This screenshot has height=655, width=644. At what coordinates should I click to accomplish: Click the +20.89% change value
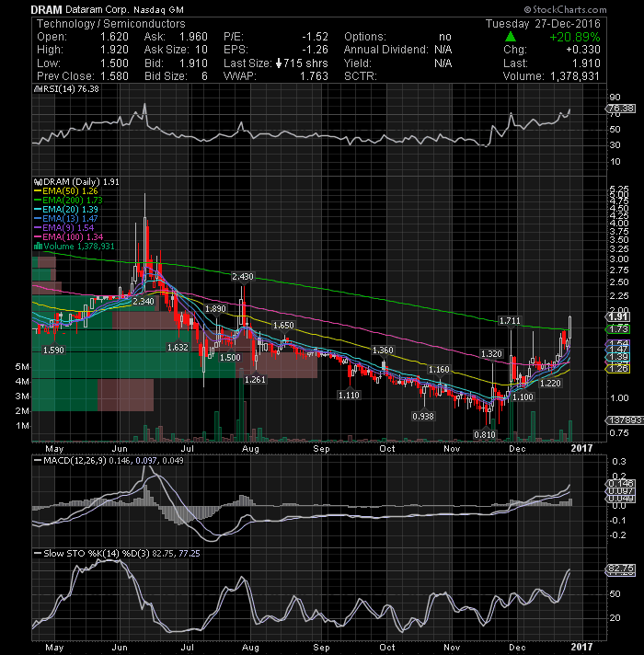[575, 37]
